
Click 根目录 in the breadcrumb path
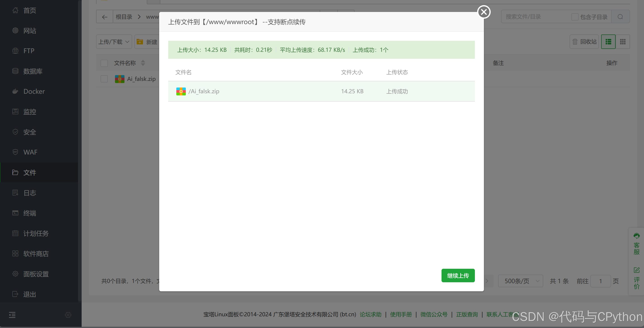[124, 17]
